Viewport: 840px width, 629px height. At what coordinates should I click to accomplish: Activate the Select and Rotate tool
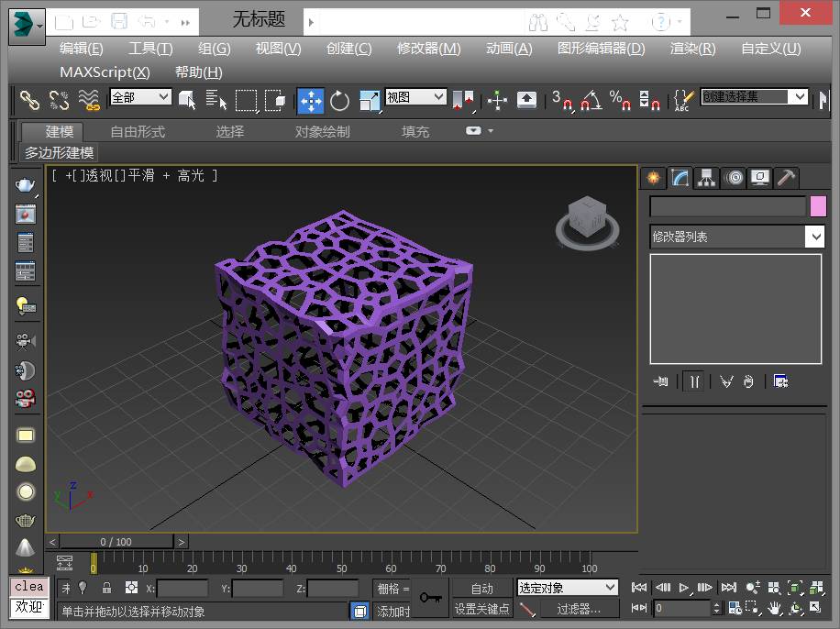pyautogui.click(x=339, y=100)
